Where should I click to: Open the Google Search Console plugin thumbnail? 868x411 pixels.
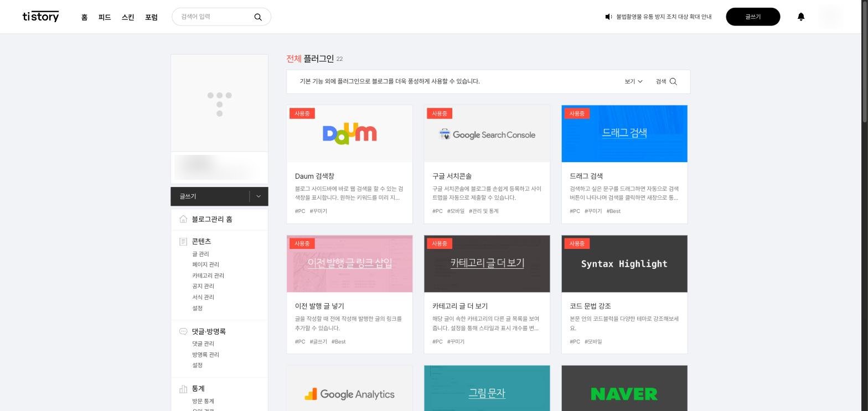click(487, 134)
